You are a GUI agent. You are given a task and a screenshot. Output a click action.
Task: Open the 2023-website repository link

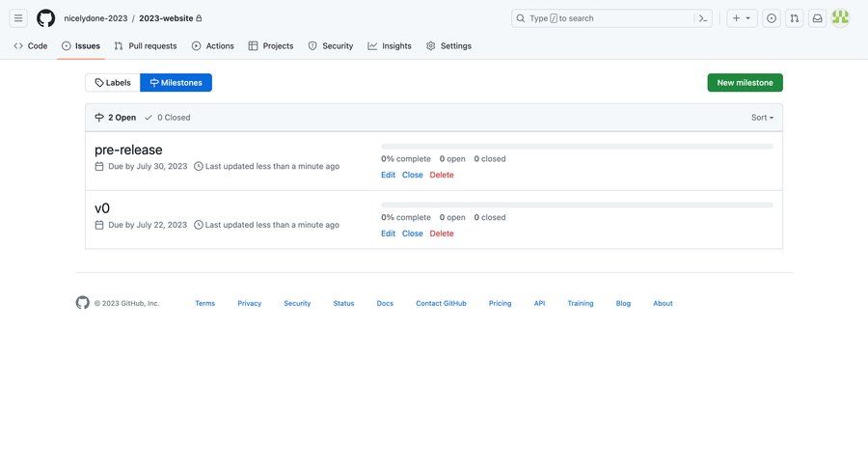[x=166, y=18]
